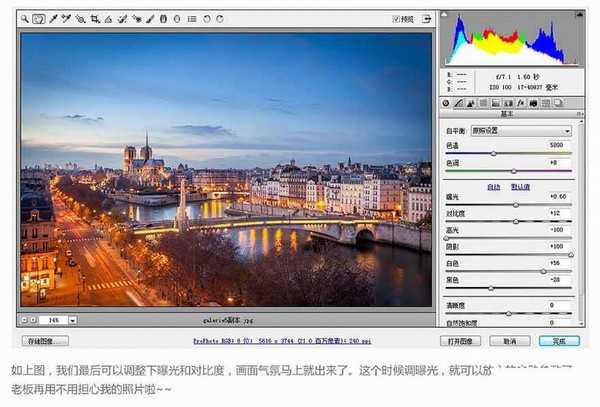Select the White Balance eyedropper tool

click(x=53, y=19)
